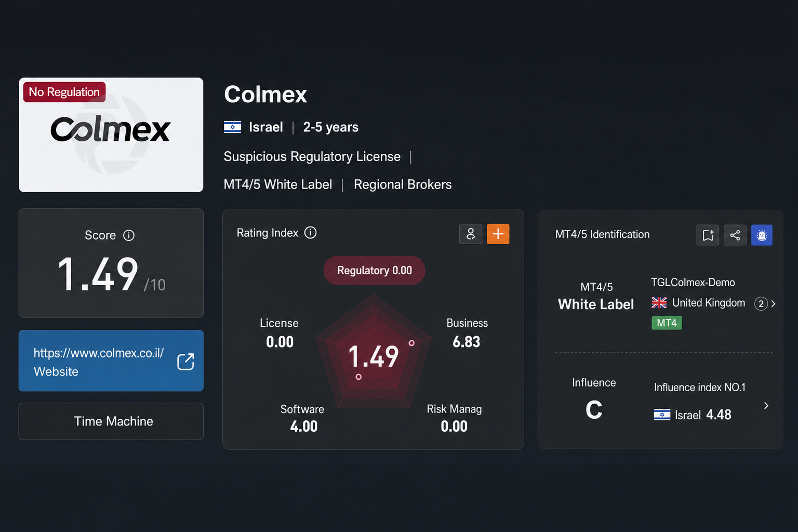
Task: Click the Colmex logo thumbnail
Action: 111,135
